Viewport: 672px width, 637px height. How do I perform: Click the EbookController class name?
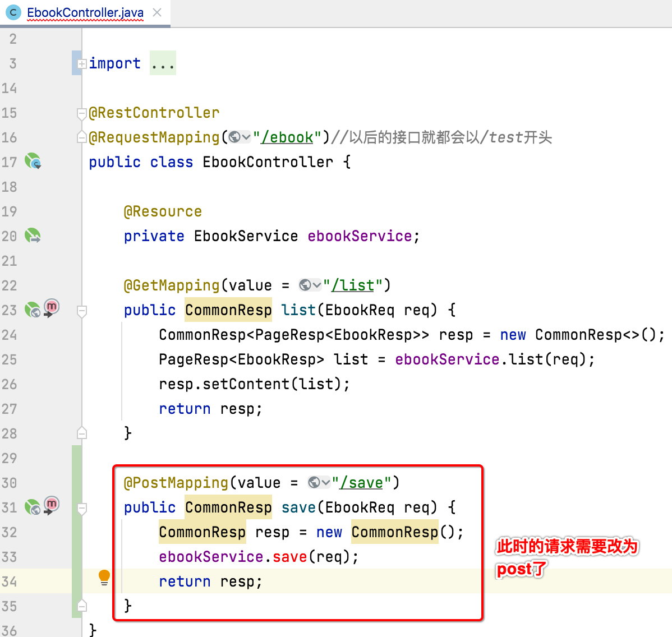268,162
